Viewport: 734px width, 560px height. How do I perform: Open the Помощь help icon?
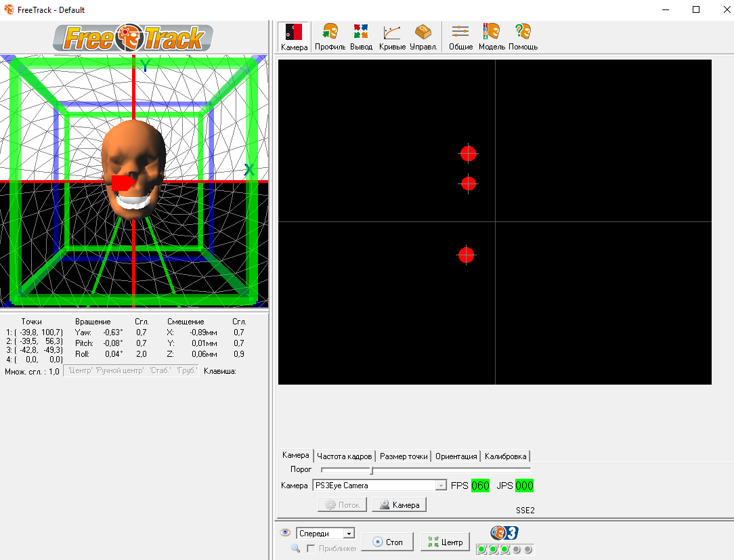523,37
